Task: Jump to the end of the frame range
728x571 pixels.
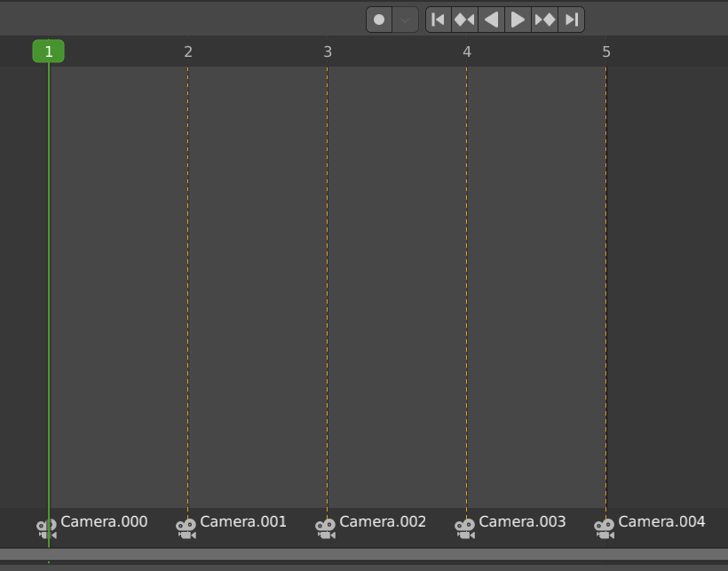Action: click(571, 19)
